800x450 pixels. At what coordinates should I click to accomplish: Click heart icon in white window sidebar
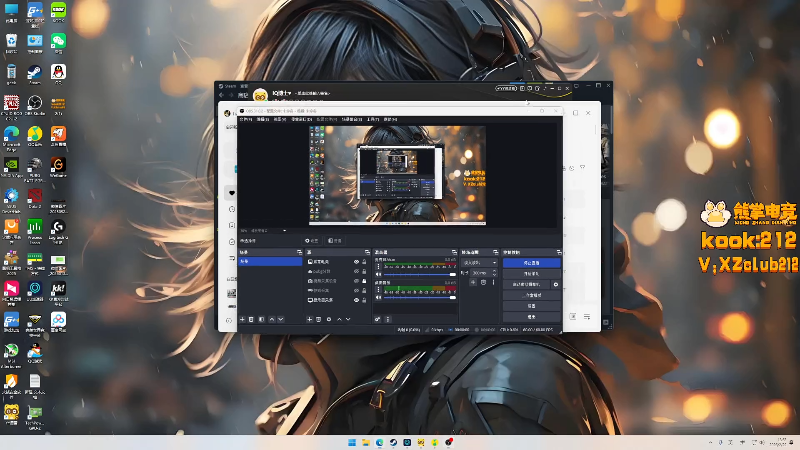click(x=232, y=193)
